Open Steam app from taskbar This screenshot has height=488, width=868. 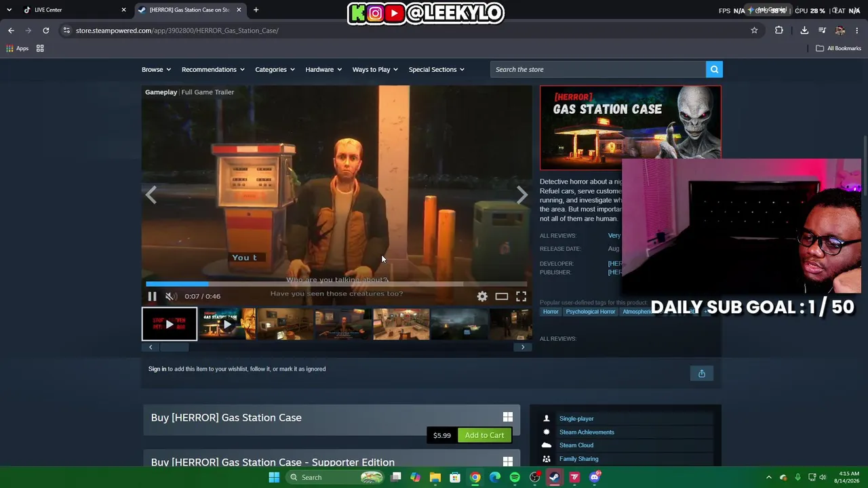555,477
